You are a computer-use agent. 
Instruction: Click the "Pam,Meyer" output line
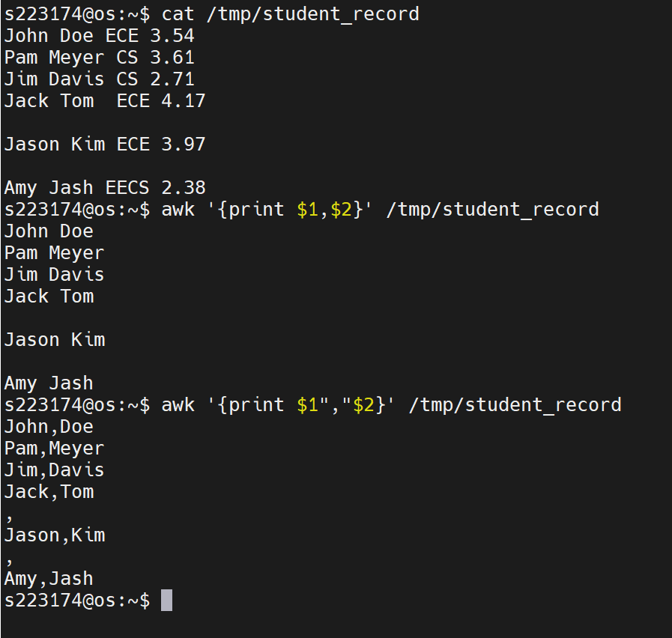54,448
